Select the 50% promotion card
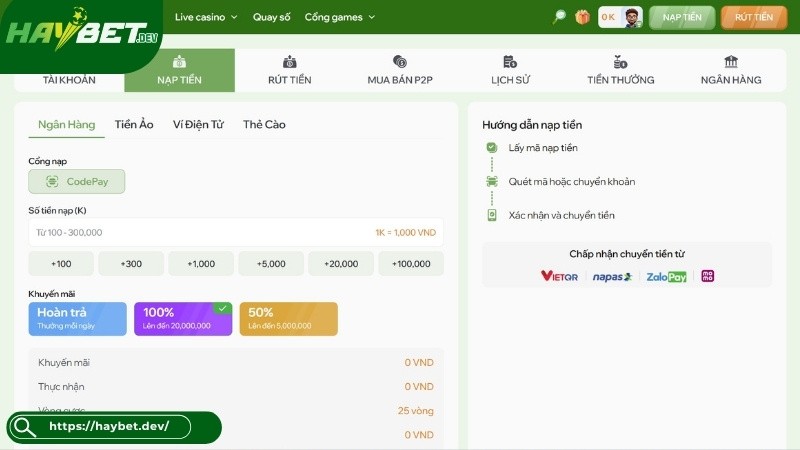The height and width of the screenshot is (450, 800). click(x=288, y=319)
